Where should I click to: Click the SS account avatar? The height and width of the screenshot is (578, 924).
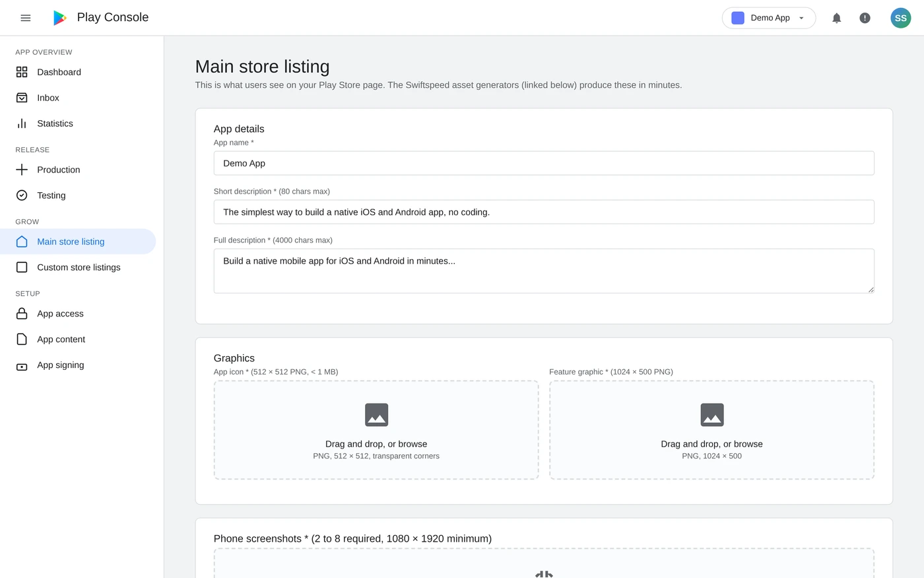pyautogui.click(x=900, y=18)
